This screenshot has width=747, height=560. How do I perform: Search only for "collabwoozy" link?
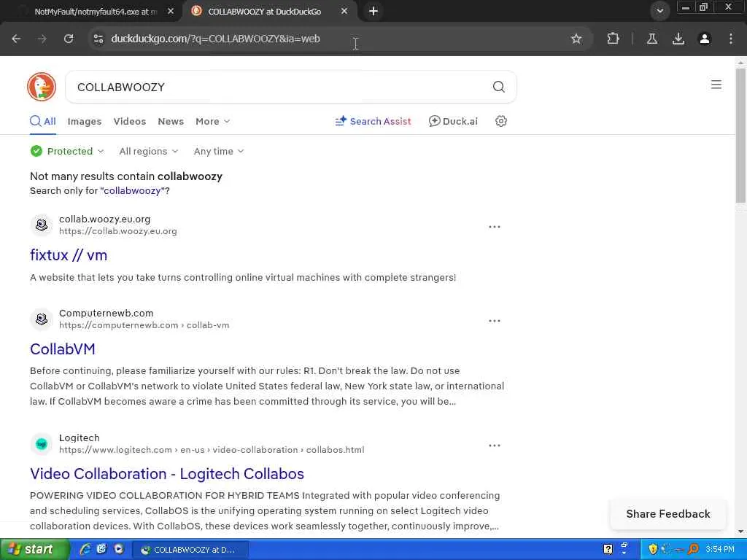[x=132, y=191]
